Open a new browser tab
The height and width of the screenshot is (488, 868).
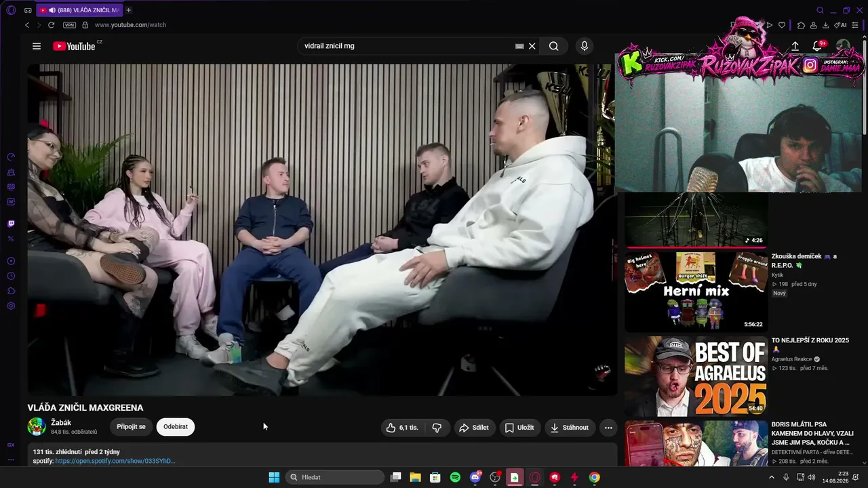click(129, 10)
